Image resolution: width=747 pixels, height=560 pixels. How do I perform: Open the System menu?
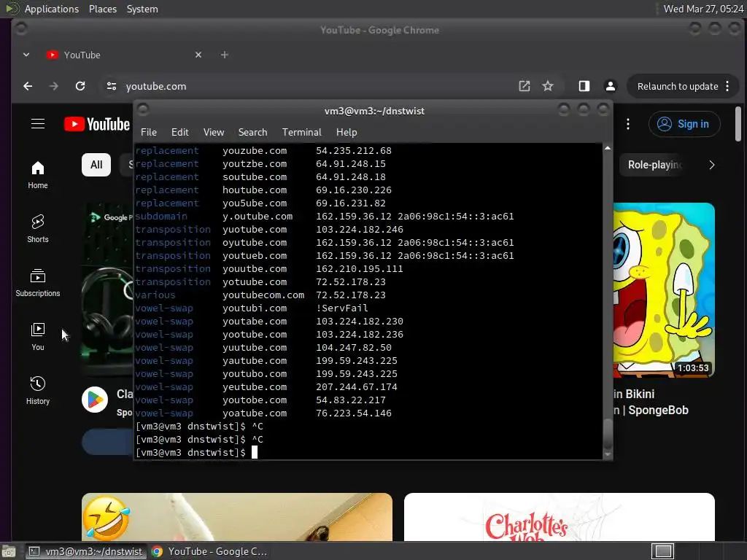pyautogui.click(x=142, y=9)
